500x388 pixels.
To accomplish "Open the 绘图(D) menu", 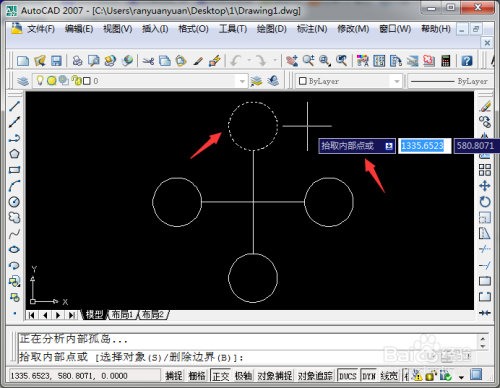I will click(x=272, y=29).
